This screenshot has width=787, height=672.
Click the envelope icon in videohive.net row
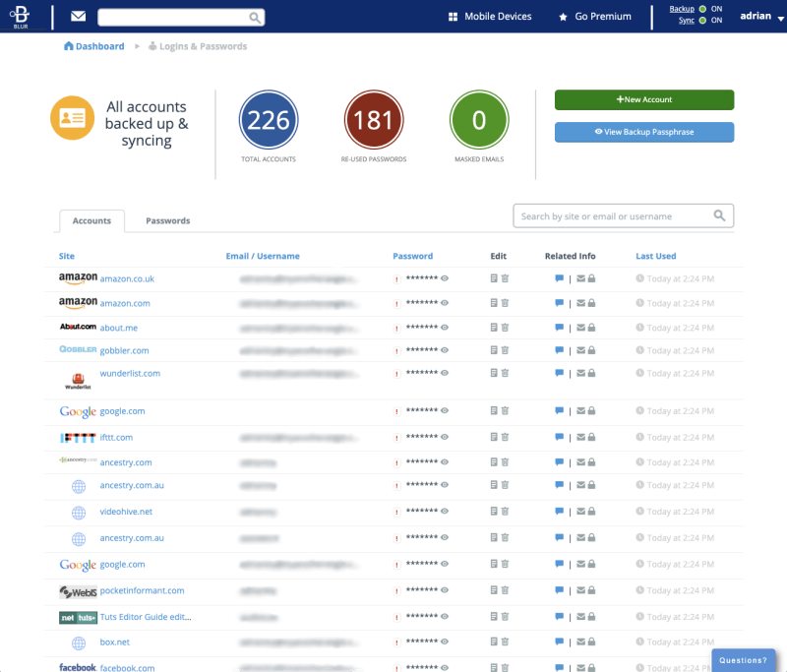tap(580, 511)
